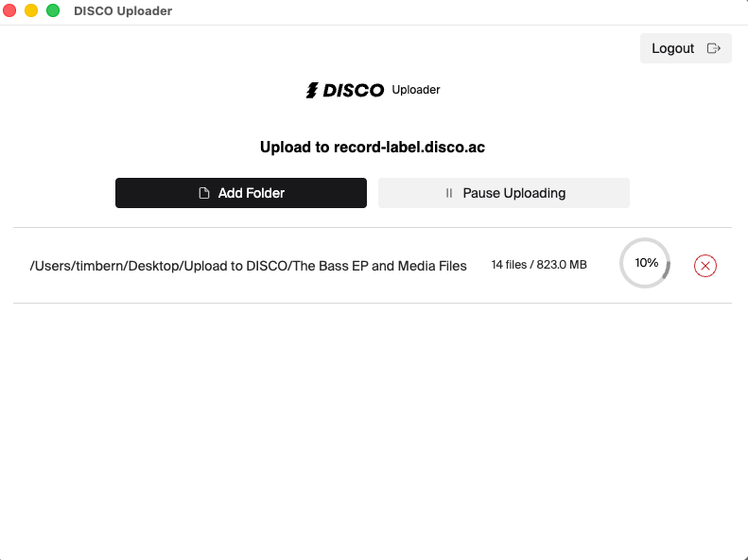Viewport: 748px width, 560px height.
Task: Pause the upload with Pause Uploading
Action: click(504, 193)
